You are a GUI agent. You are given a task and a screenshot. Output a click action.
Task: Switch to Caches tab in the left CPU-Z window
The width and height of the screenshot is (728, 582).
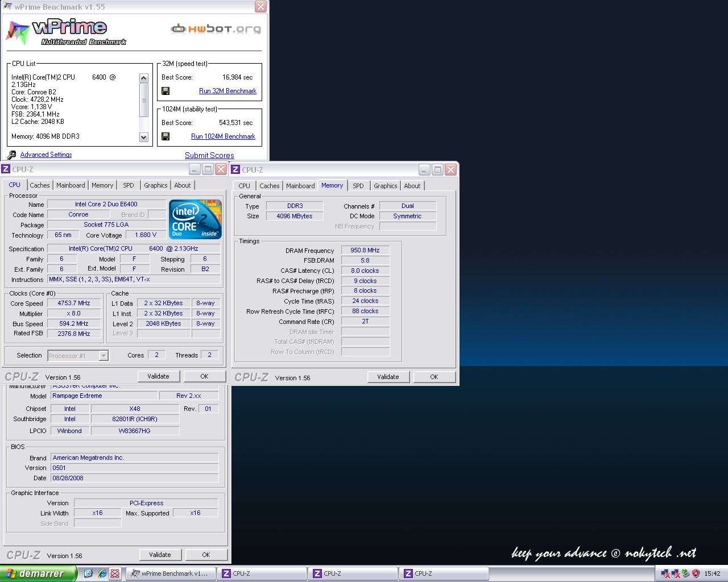click(x=40, y=185)
